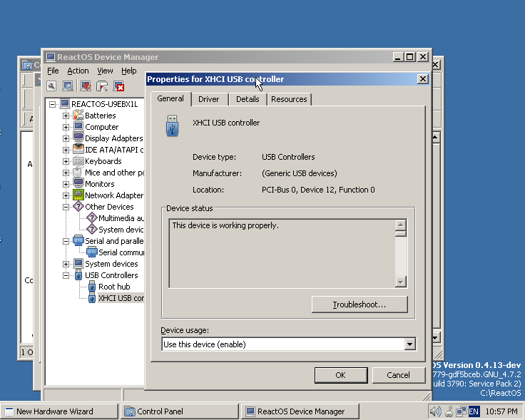Open the Help menu

(x=129, y=71)
